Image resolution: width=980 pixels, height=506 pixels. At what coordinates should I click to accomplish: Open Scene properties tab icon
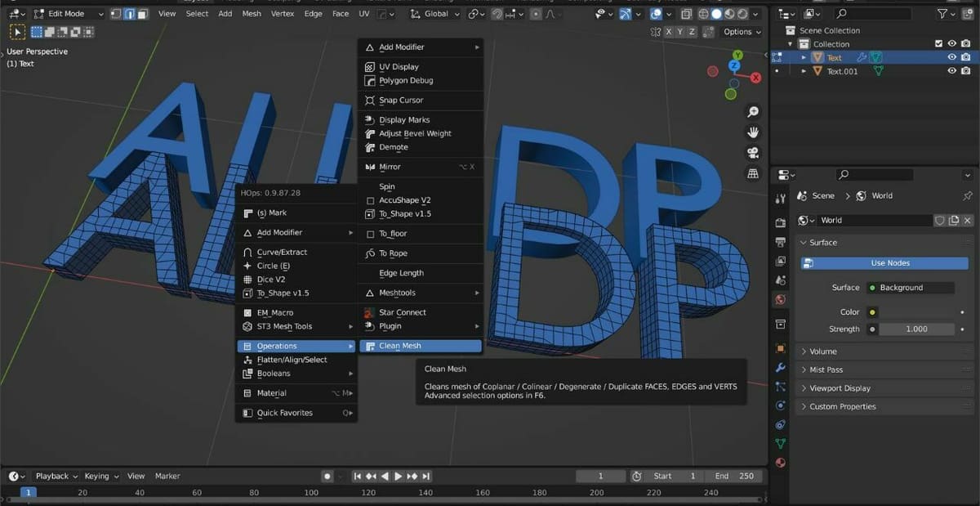point(781,281)
